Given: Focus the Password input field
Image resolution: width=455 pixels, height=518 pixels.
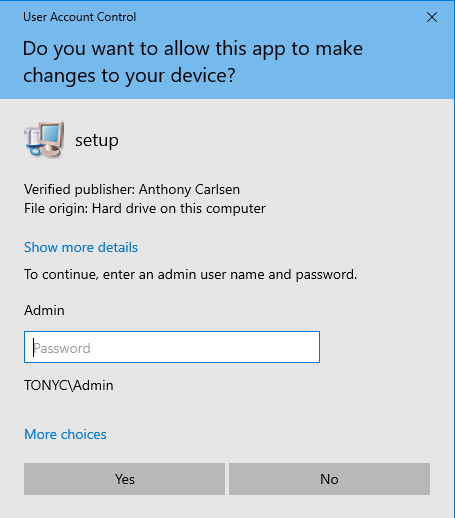Looking at the screenshot, I should [x=172, y=347].
